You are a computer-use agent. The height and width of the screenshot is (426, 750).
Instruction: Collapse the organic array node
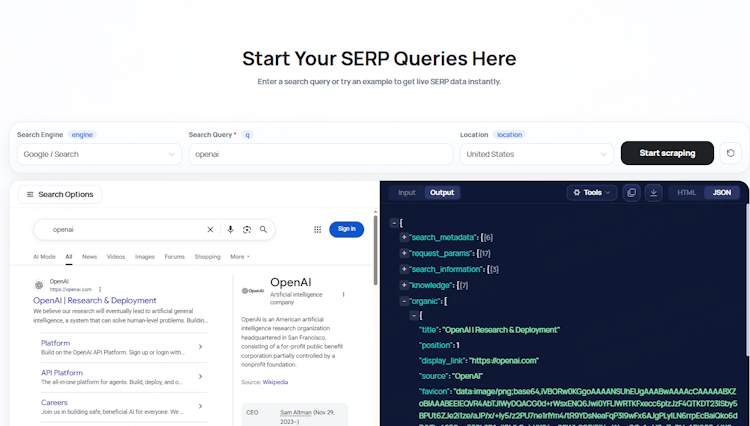click(404, 301)
